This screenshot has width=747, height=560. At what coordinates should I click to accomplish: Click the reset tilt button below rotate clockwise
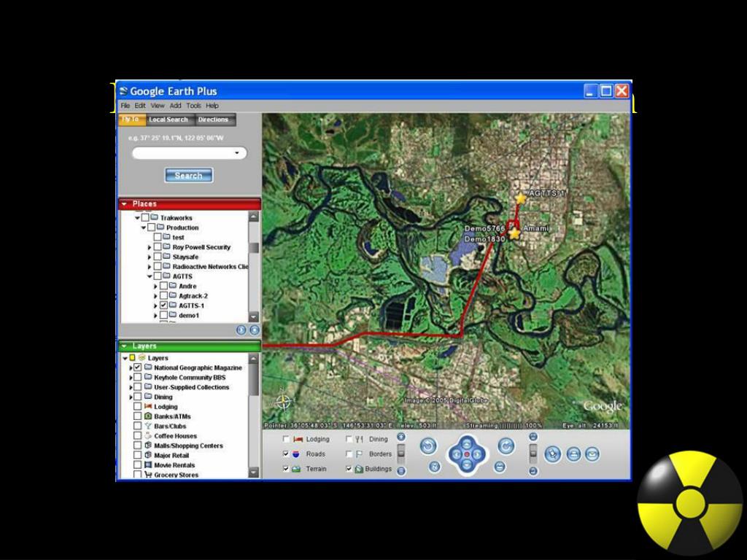[499, 467]
